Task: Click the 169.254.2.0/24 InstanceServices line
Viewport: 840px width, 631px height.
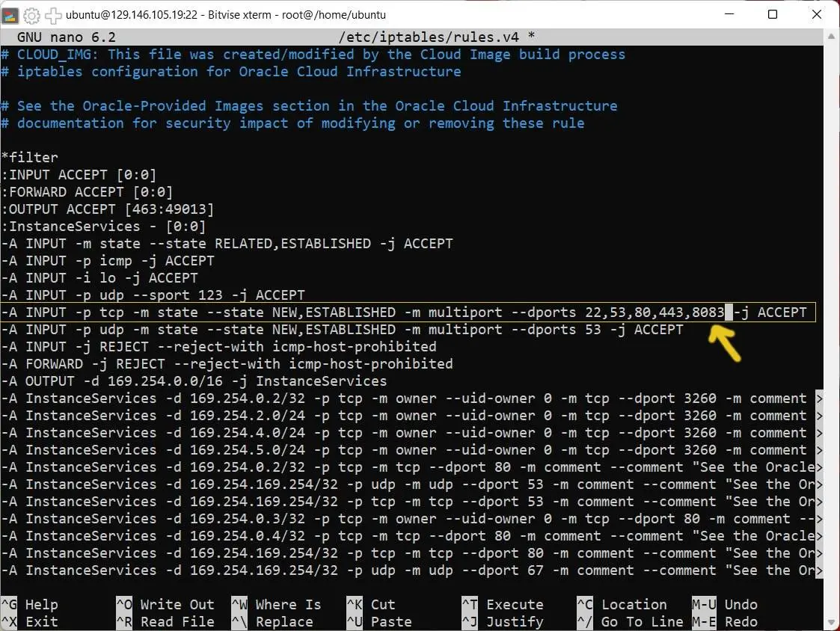Action: pos(411,415)
